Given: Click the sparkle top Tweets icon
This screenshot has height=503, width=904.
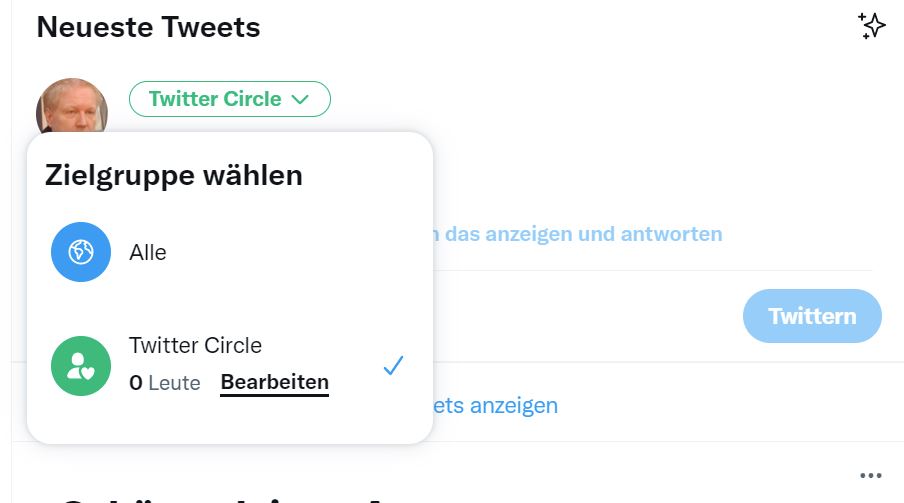Looking at the screenshot, I should [x=871, y=27].
